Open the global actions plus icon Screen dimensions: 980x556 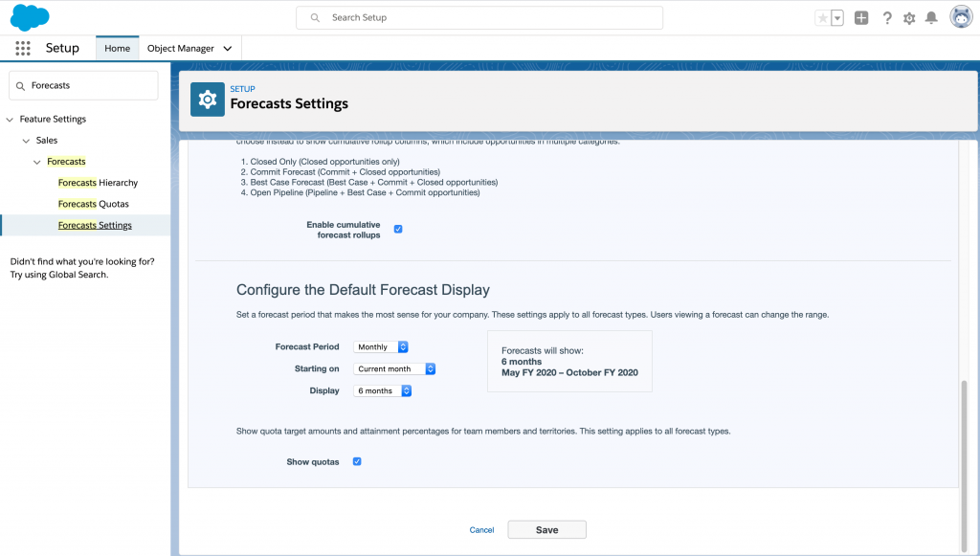coord(861,18)
